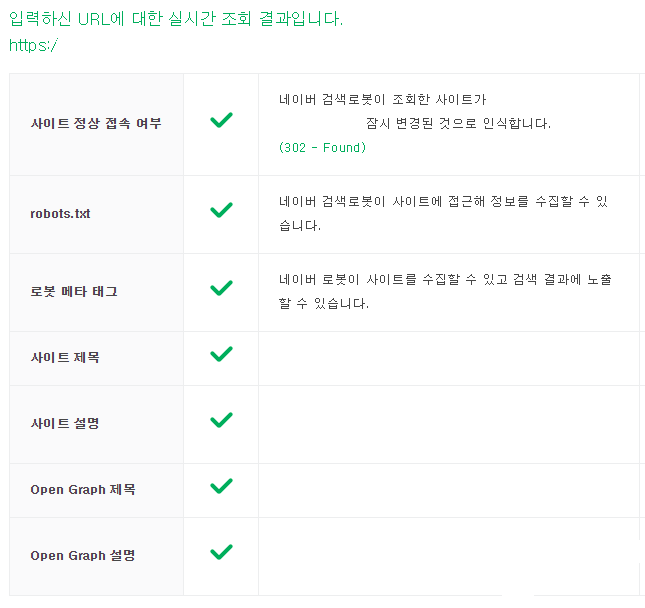Click the Open Graph 설명 checkmark icon
This screenshot has width=645, height=608.
coord(221,552)
